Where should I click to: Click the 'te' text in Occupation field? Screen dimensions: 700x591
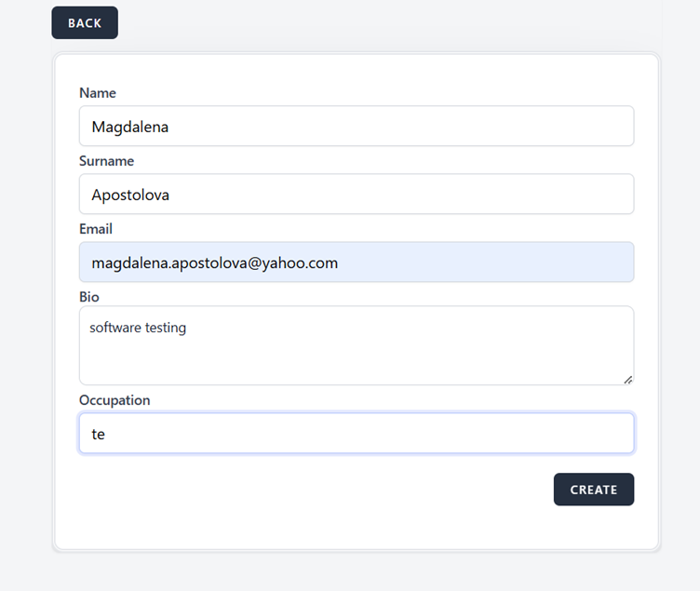pos(98,434)
